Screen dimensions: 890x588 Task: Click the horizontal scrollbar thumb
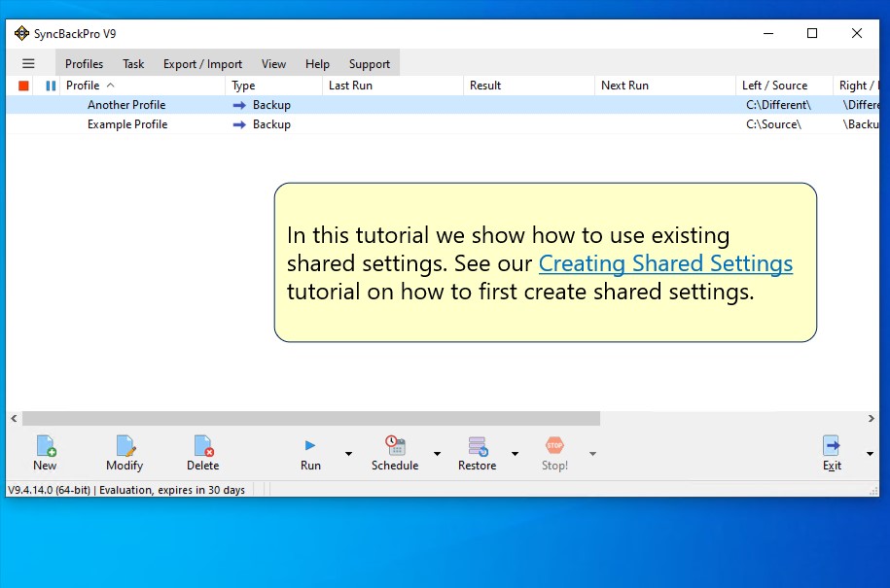point(311,419)
